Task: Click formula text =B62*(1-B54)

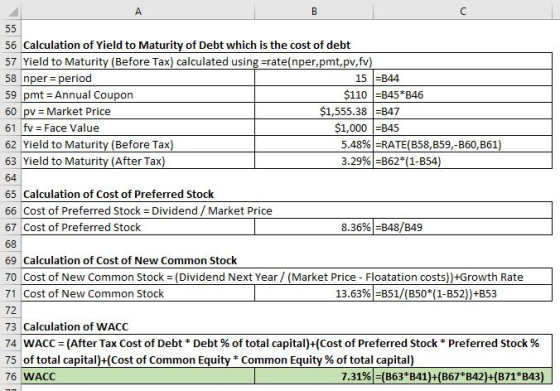Action: tap(408, 161)
